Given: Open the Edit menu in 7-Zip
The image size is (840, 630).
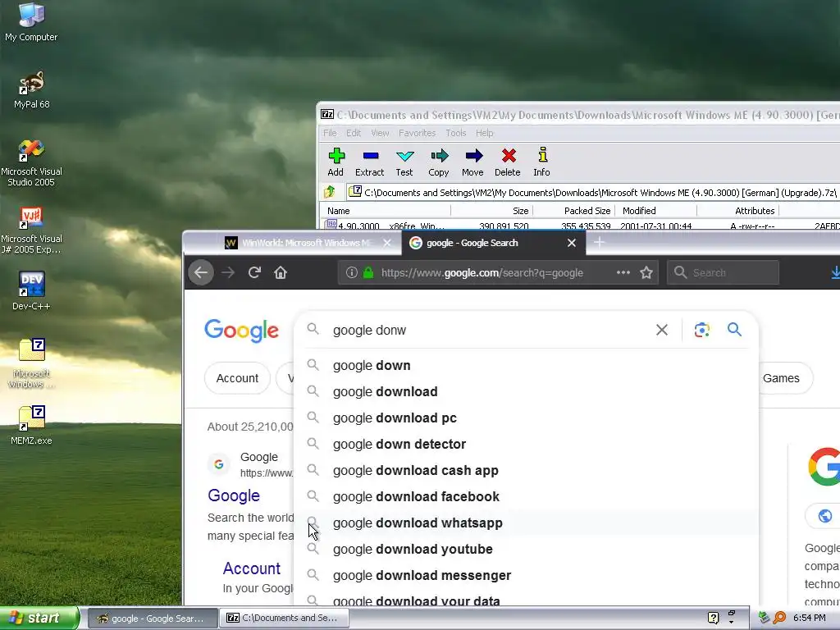Looking at the screenshot, I should point(354,133).
